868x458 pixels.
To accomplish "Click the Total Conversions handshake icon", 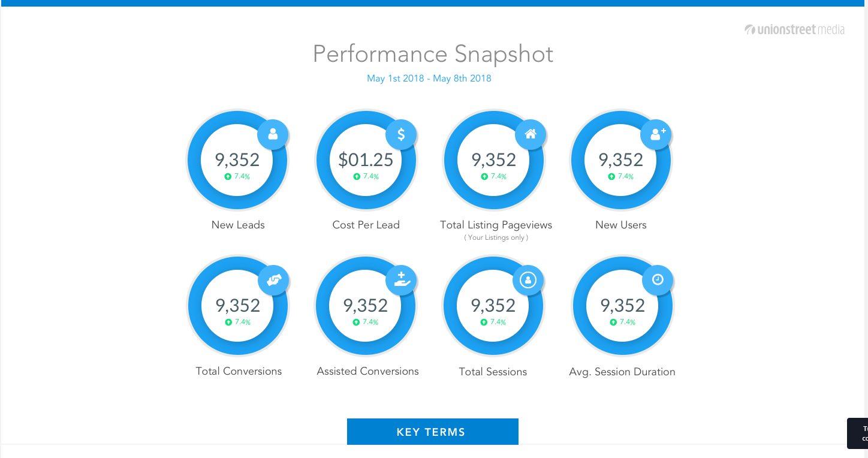I will pyautogui.click(x=274, y=280).
